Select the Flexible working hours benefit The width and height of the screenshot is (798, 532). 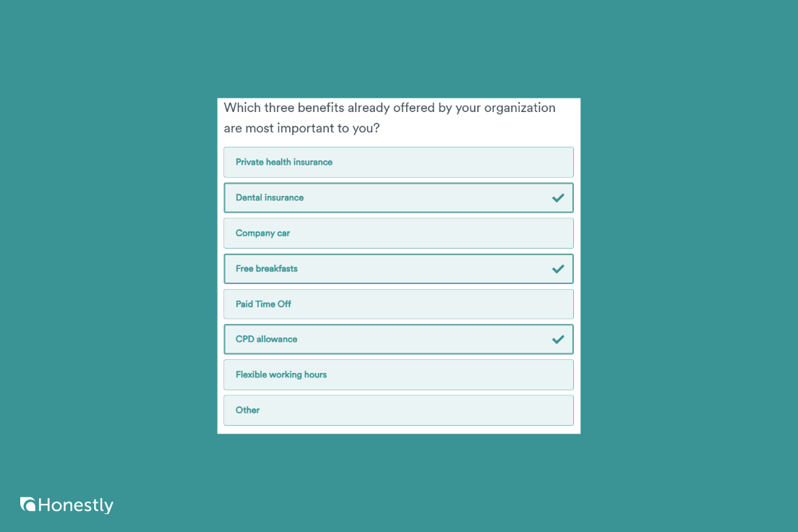[x=398, y=374]
